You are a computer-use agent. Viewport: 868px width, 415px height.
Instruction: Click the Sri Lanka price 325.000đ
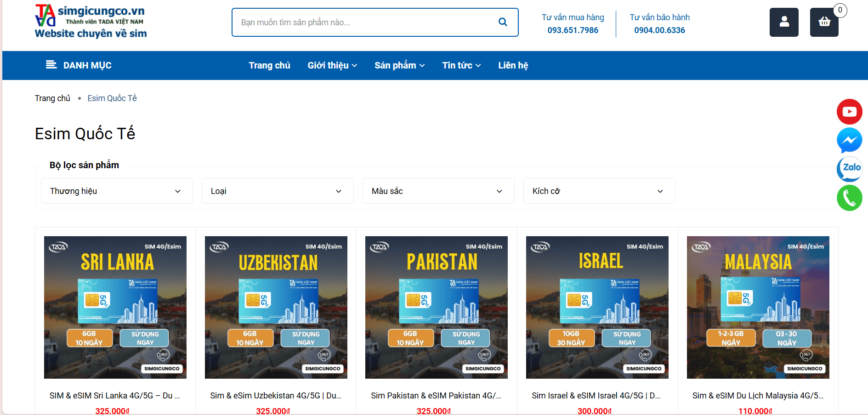(x=112, y=411)
